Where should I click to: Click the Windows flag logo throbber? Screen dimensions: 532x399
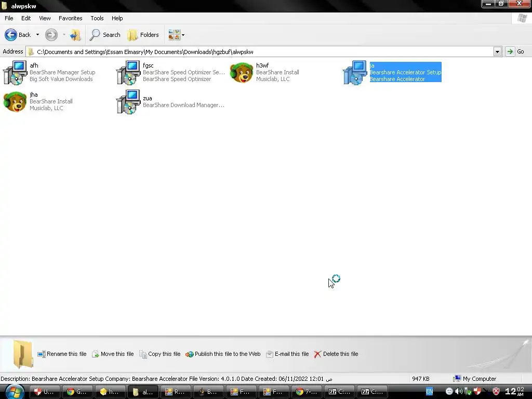[522, 18]
